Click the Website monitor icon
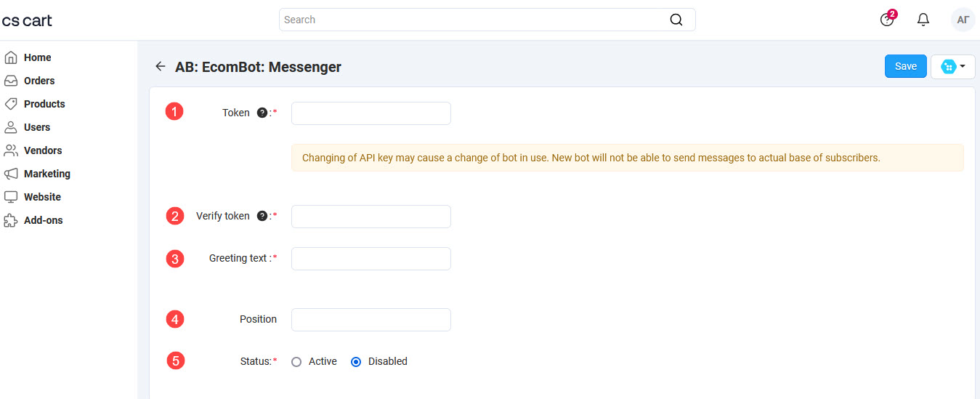The height and width of the screenshot is (399, 980). pos(11,197)
